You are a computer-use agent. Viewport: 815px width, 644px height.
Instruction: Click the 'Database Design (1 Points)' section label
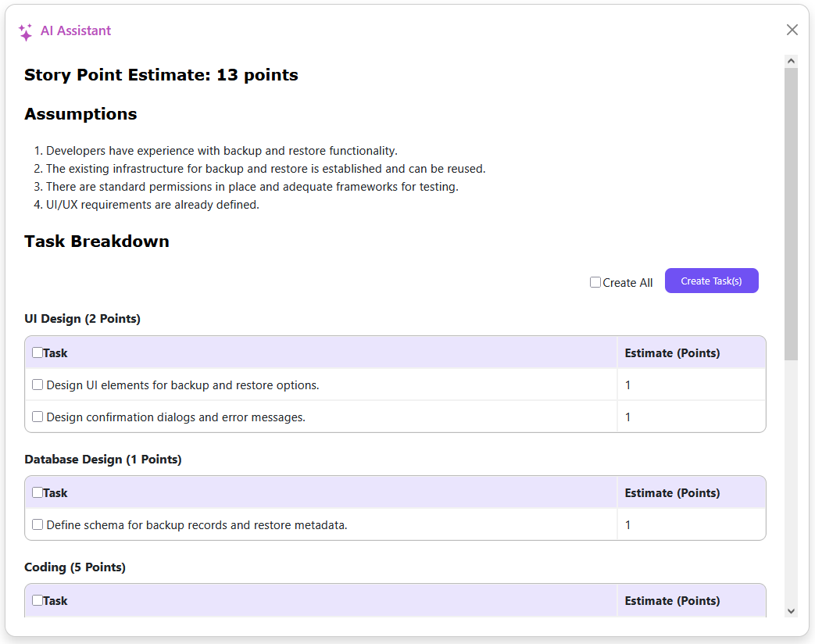pos(103,460)
